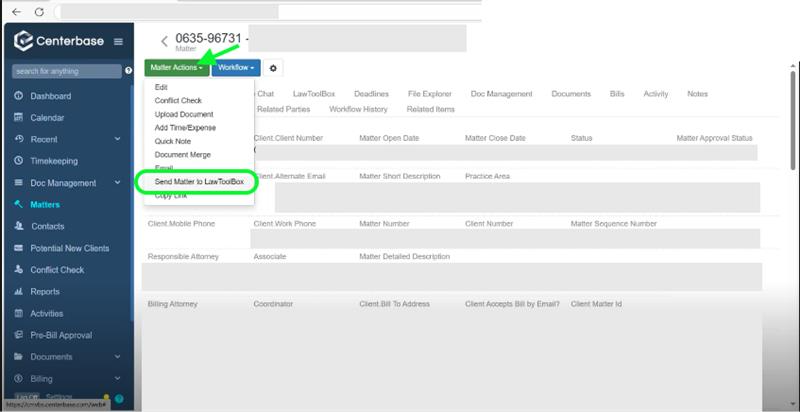Focus the 'search for anything' field
The image size is (800, 412).
coord(67,71)
